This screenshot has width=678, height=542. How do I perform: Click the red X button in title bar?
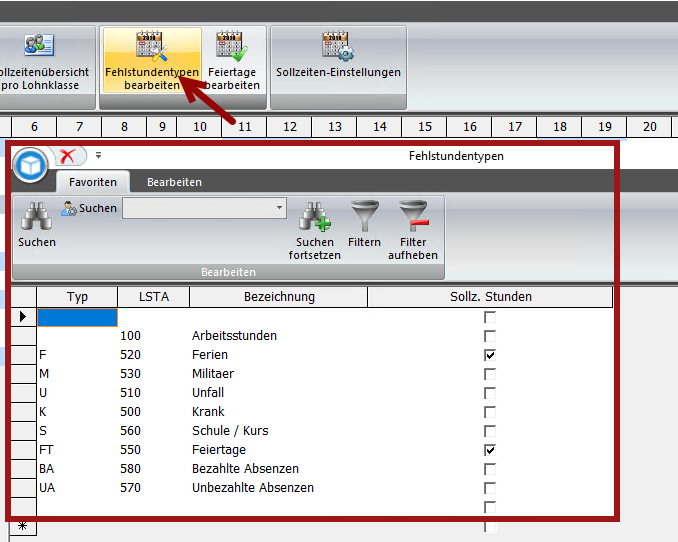point(68,156)
